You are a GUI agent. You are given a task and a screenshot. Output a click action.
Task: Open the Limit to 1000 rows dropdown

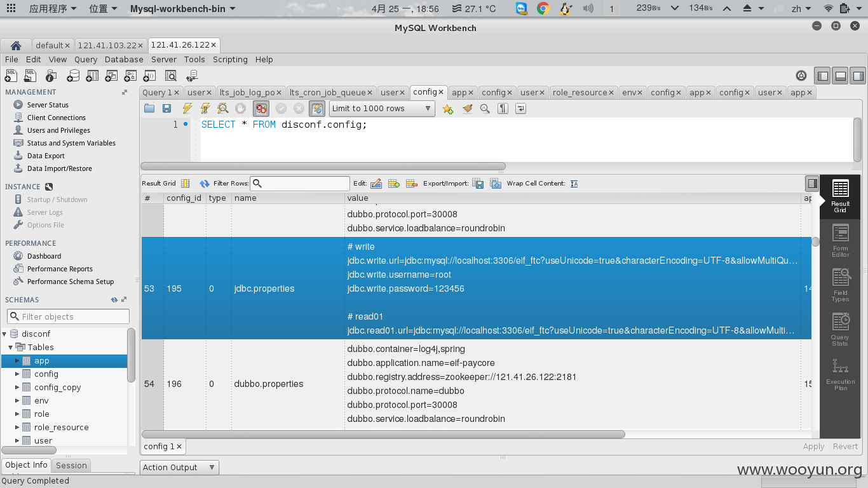point(381,109)
